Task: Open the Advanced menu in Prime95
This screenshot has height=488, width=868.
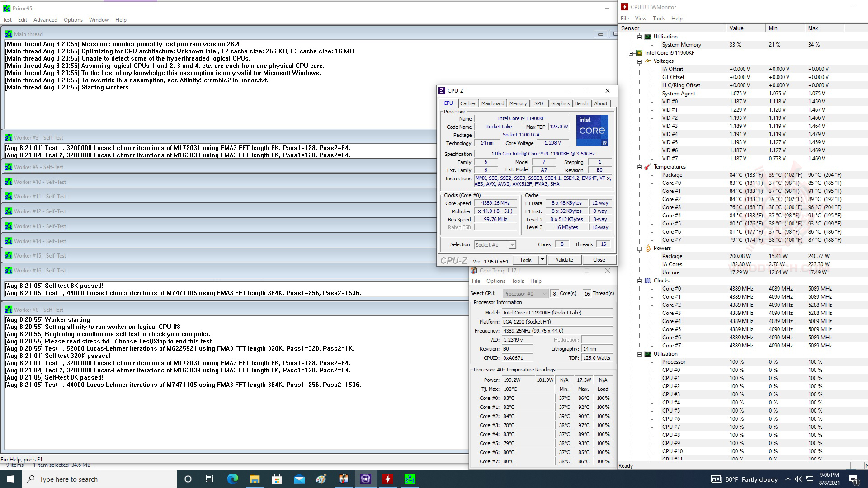Action: pyautogui.click(x=45, y=20)
